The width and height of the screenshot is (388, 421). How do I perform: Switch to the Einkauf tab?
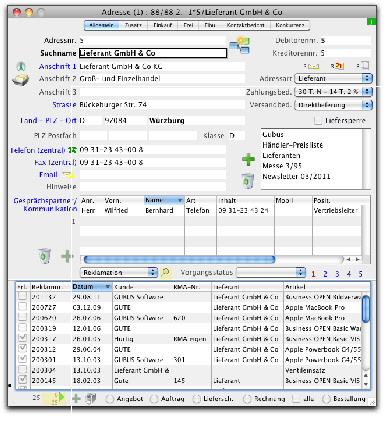click(163, 25)
